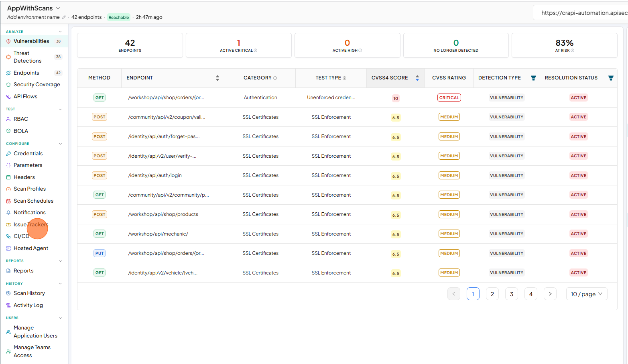Click the Threat Detections icon

[8, 57]
